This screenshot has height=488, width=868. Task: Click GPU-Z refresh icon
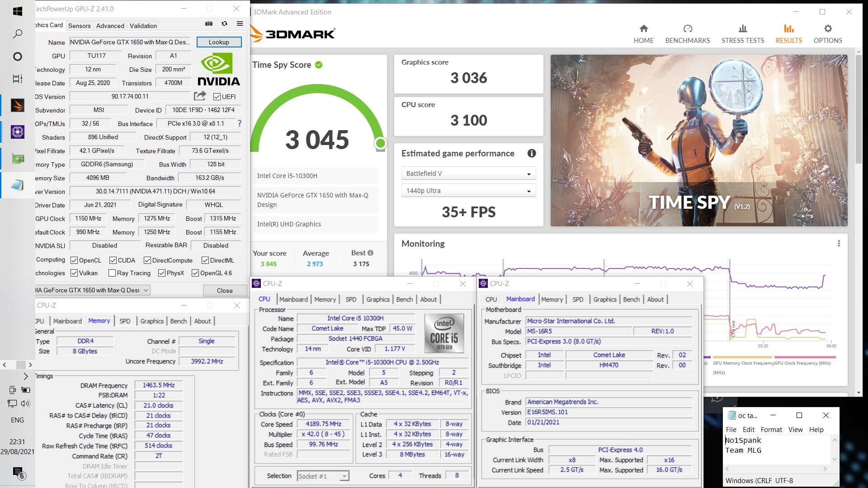click(x=224, y=23)
